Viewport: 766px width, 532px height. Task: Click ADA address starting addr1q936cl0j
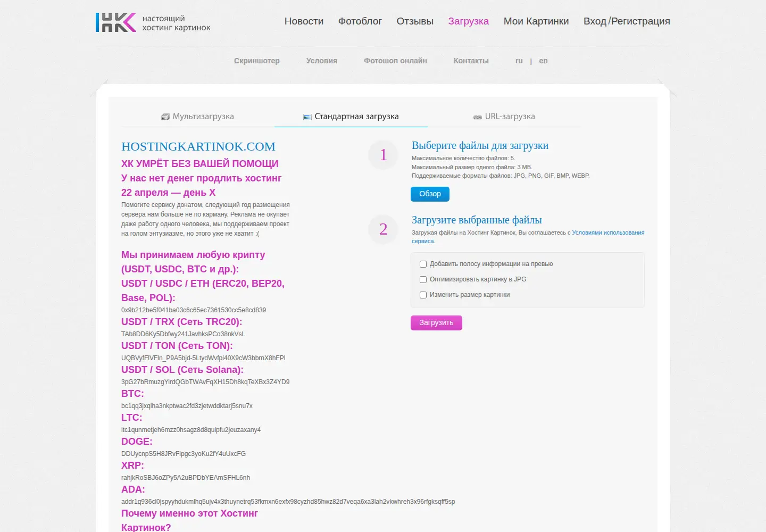[x=288, y=502]
